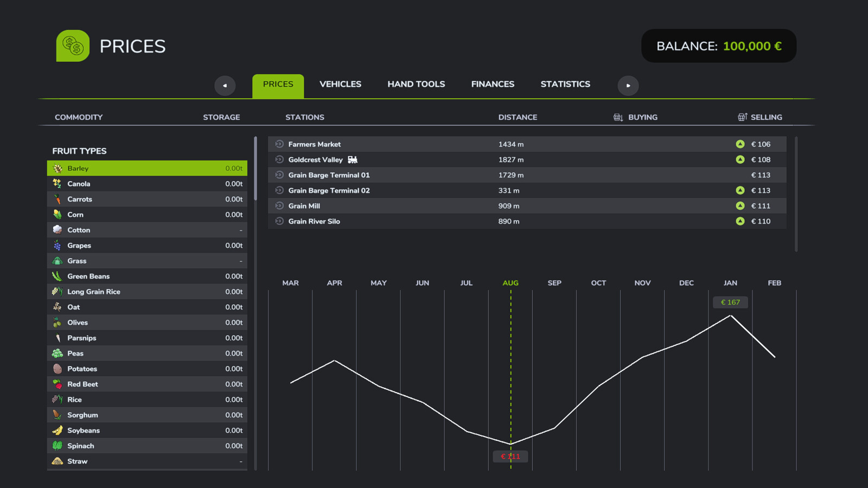Switch to the Statistics tab
Viewport: 868px width, 488px height.
pyautogui.click(x=565, y=84)
